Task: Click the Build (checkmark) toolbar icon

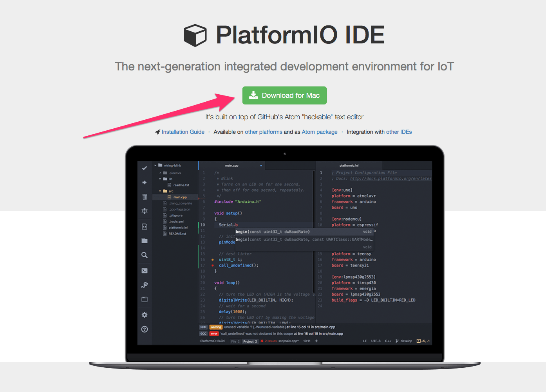Action: pos(145,168)
